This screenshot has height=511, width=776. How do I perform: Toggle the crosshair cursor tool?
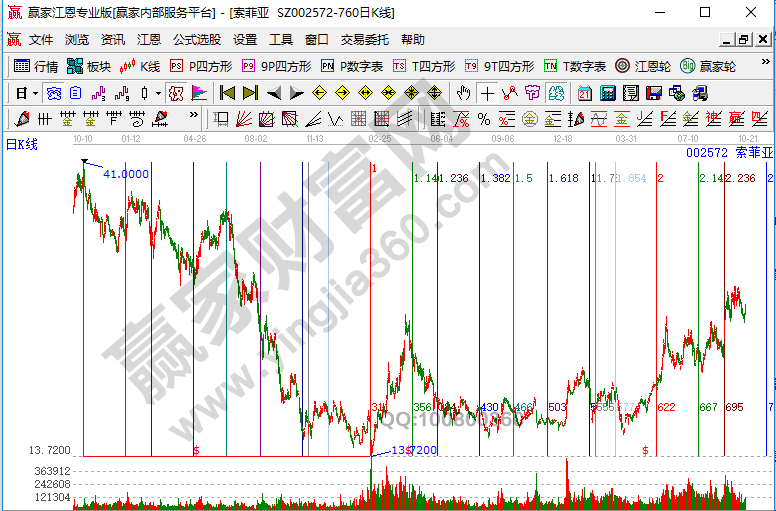point(487,93)
